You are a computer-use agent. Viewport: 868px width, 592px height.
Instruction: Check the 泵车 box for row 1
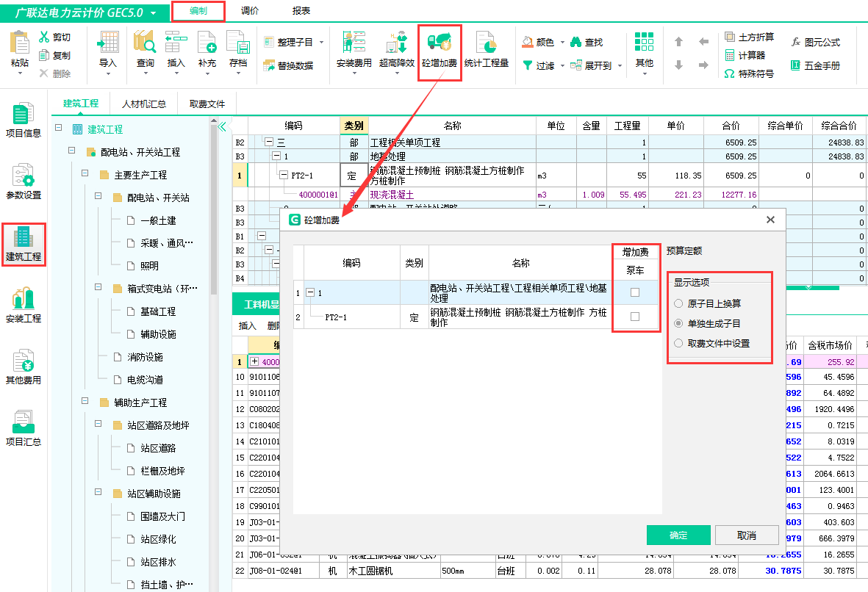[x=635, y=293]
